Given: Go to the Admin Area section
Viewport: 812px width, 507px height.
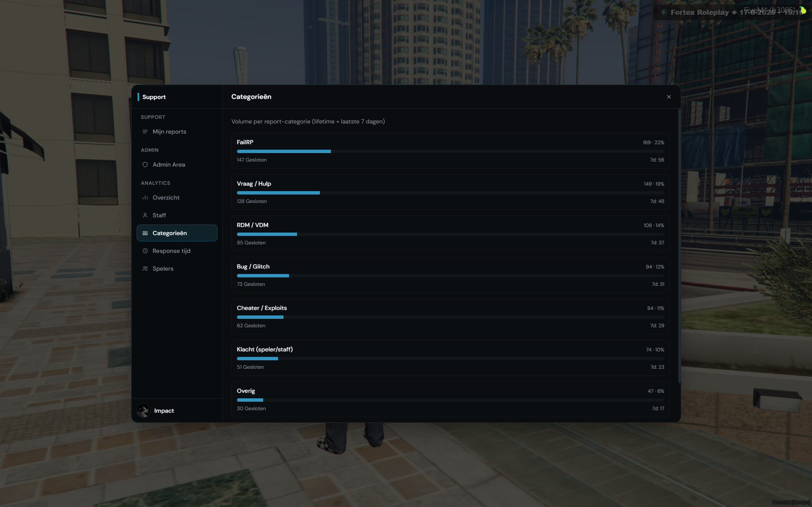Looking at the screenshot, I should click(177, 164).
